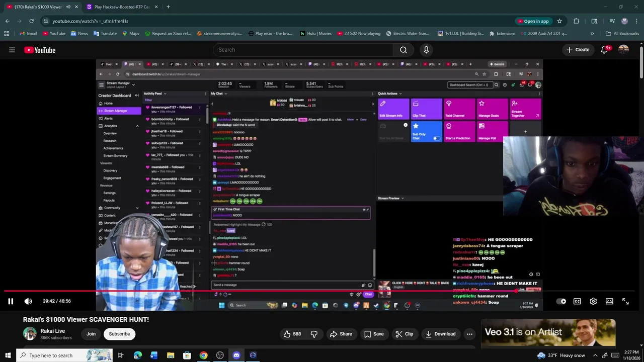Show hidden bookmarks chevron

[x=592, y=34]
